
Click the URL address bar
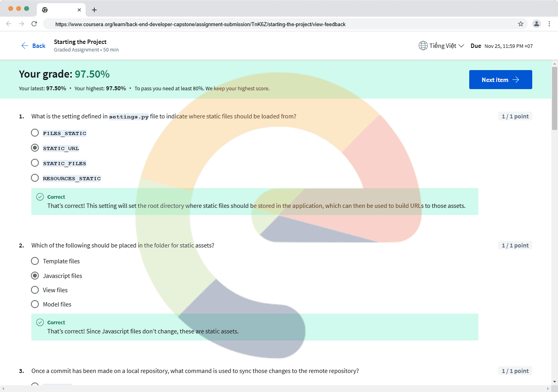tap(277, 24)
